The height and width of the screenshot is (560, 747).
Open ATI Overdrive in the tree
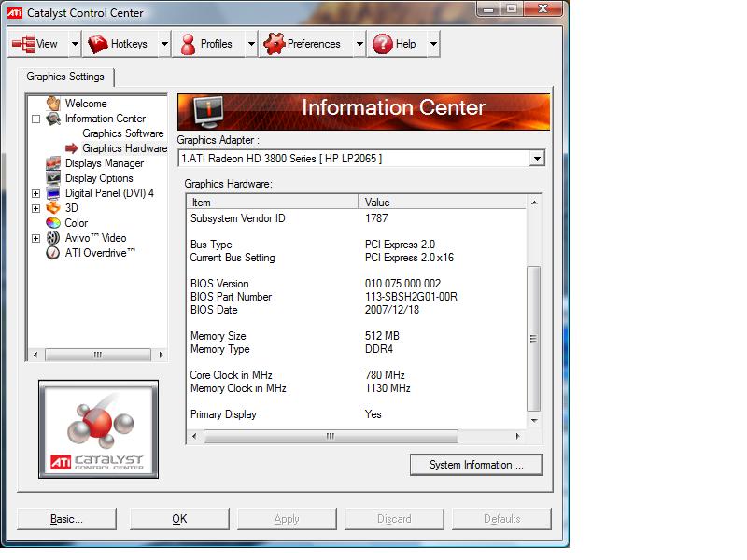[100, 253]
